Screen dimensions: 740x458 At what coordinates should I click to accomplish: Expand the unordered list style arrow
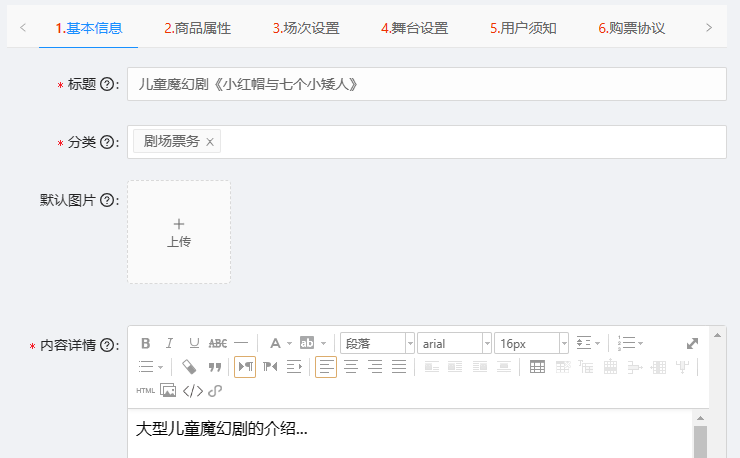click(x=160, y=367)
